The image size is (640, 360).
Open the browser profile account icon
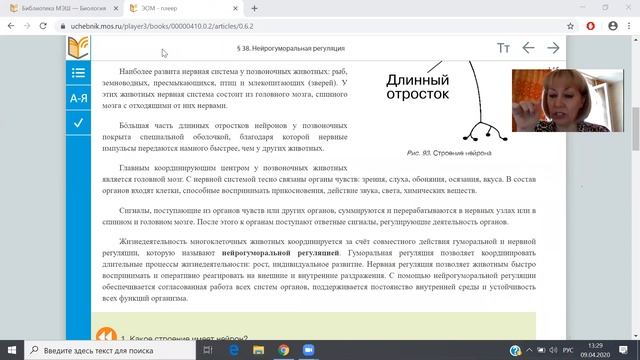click(613, 26)
